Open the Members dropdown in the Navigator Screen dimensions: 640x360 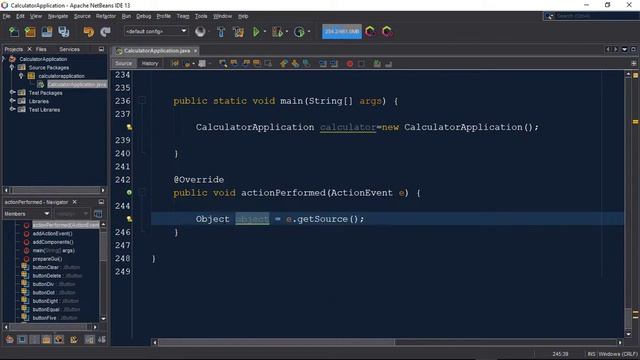[x=27, y=214]
